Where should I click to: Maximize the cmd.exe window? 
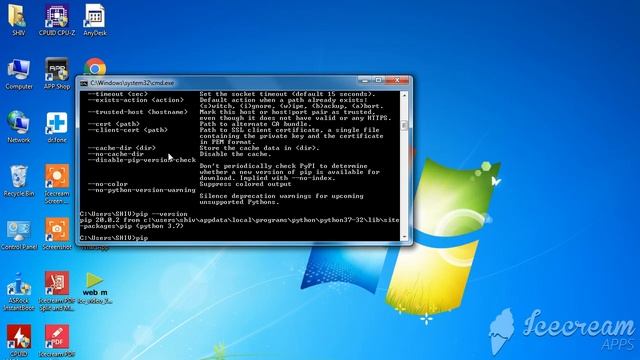click(x=378, y=80)
